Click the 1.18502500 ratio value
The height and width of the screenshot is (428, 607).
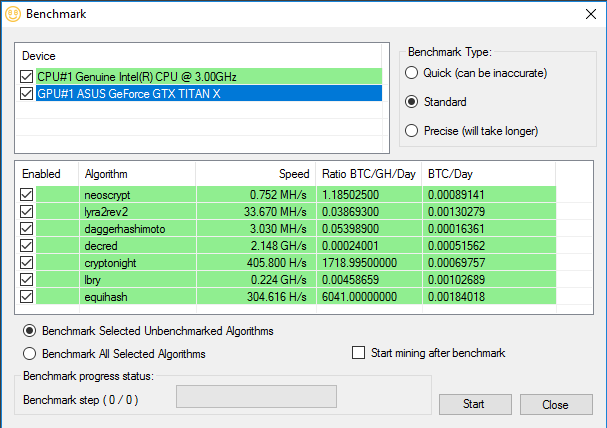pos(350,195)
